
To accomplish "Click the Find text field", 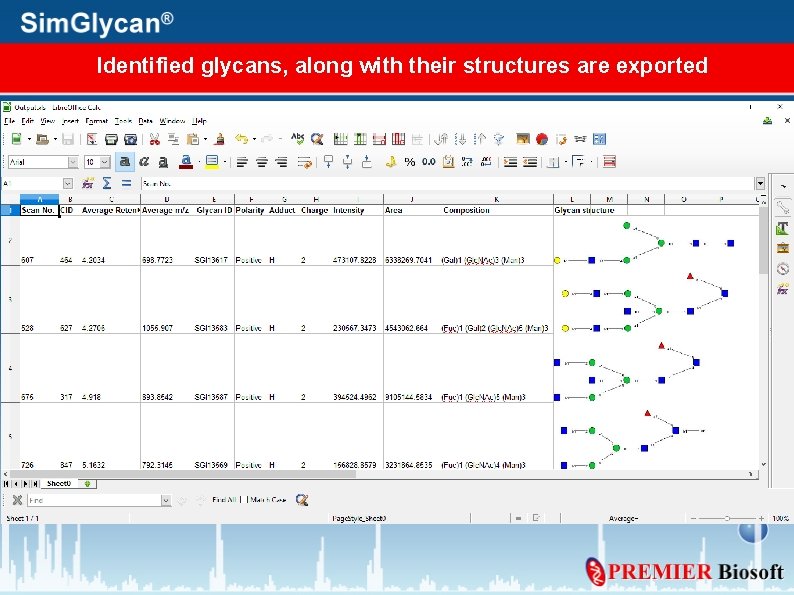I will coord(94,500).
